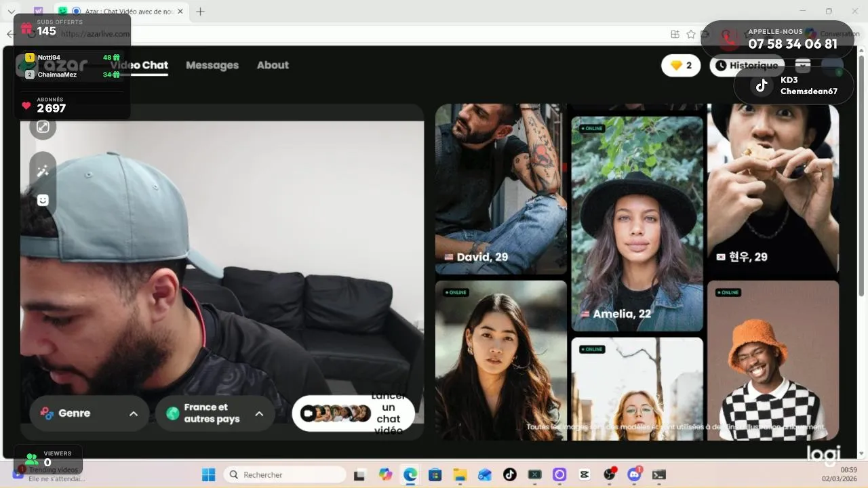The width and height of the screenshot is (868, 488).
Task: Open Discord from the taskbar
Action: [x=635, y=475]
